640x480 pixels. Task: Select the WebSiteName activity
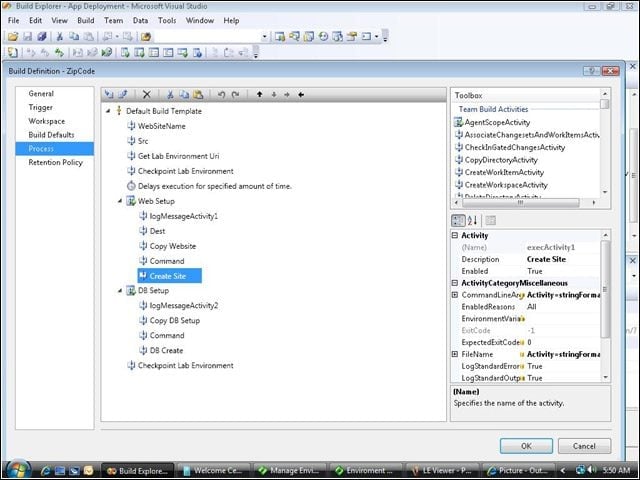(x=162, y=126)
